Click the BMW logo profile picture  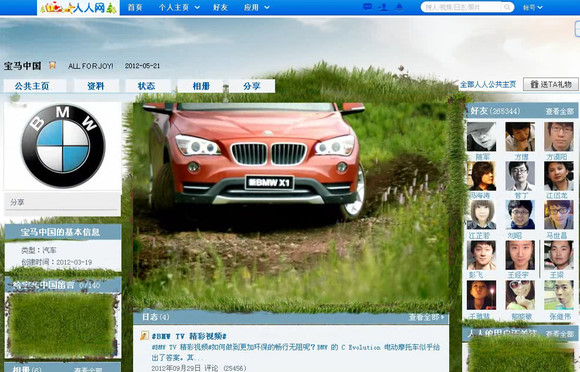[x=63, y=146]
